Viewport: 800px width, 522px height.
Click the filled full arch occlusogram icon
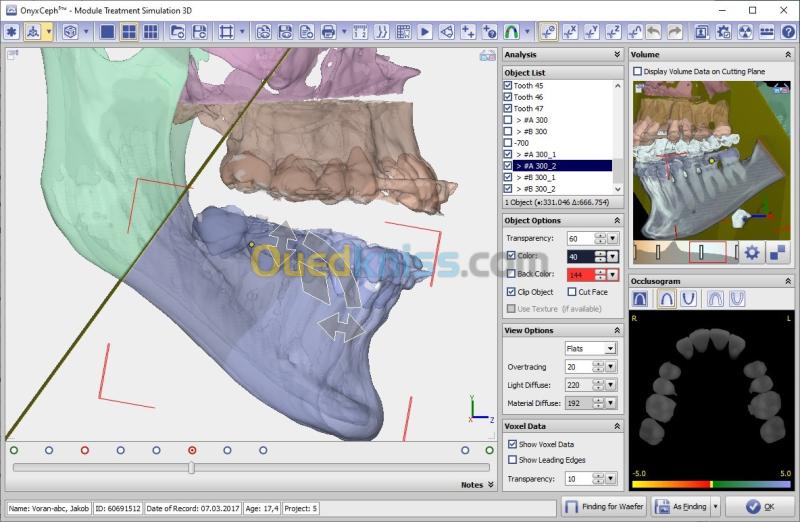point(640,299)
